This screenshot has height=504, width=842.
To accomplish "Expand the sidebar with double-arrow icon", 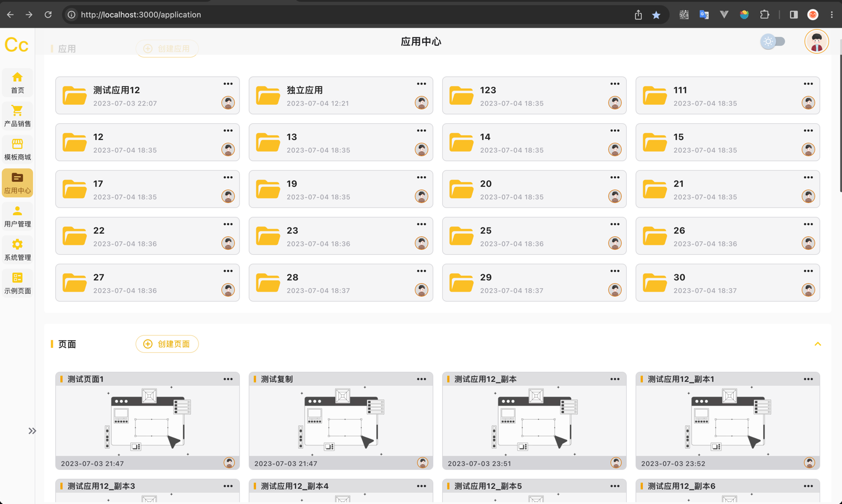I will point(32,431).
